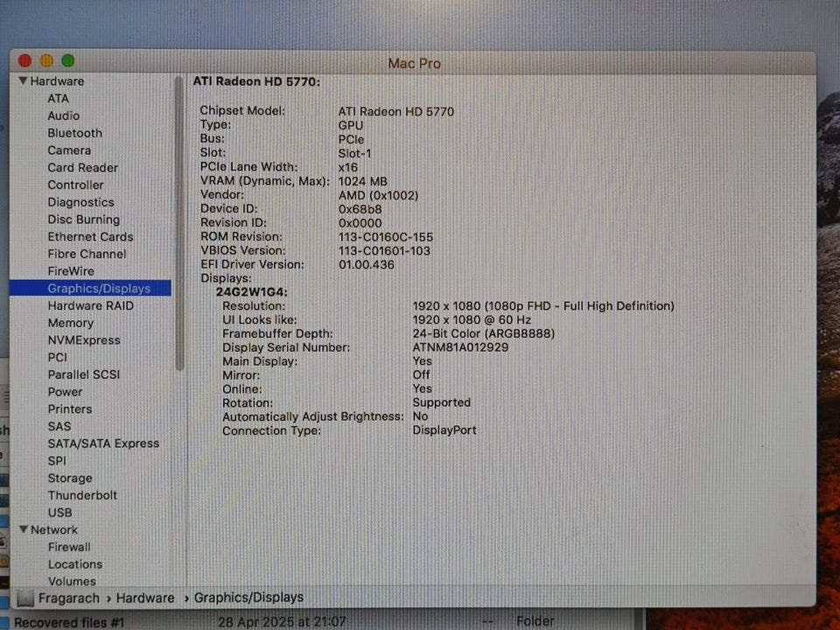Click the ATI Radeon HD 5770 heading
The height and width of the screenshot is (630, 840).
pyautogui.click(x=256, y=81)
